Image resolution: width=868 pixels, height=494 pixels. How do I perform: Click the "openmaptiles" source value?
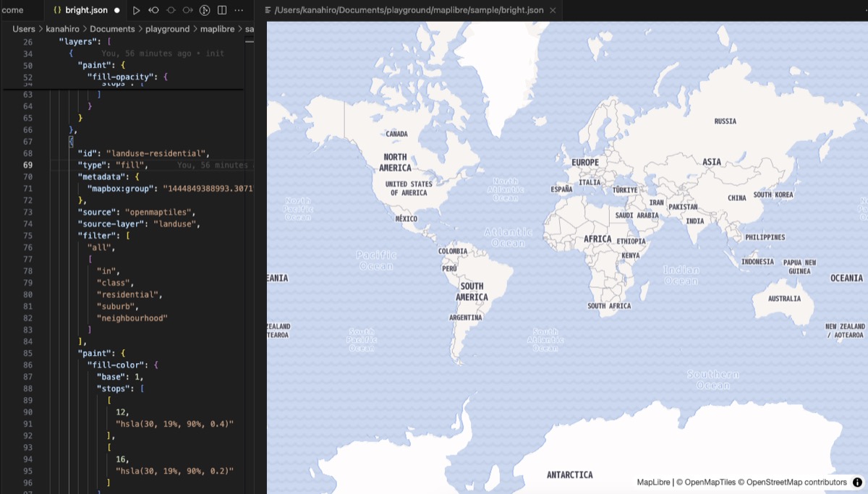160,212
